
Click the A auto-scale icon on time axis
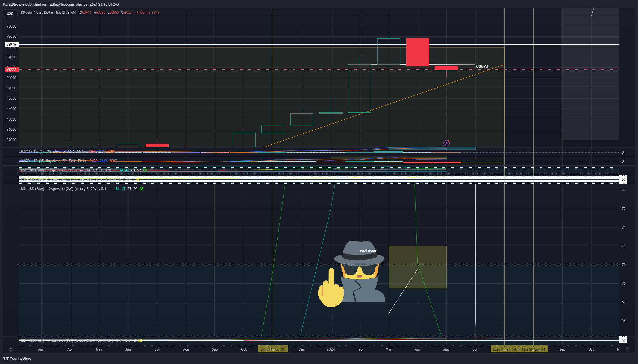pyautogui.click(x=628, y=349)
